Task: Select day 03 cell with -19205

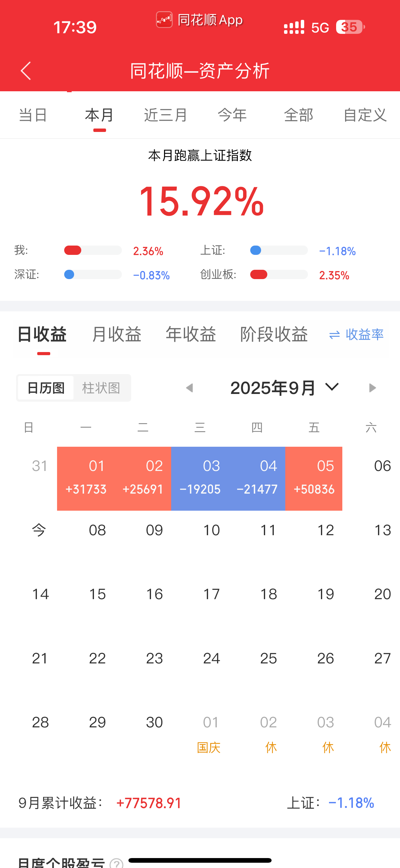Action: 200,479
